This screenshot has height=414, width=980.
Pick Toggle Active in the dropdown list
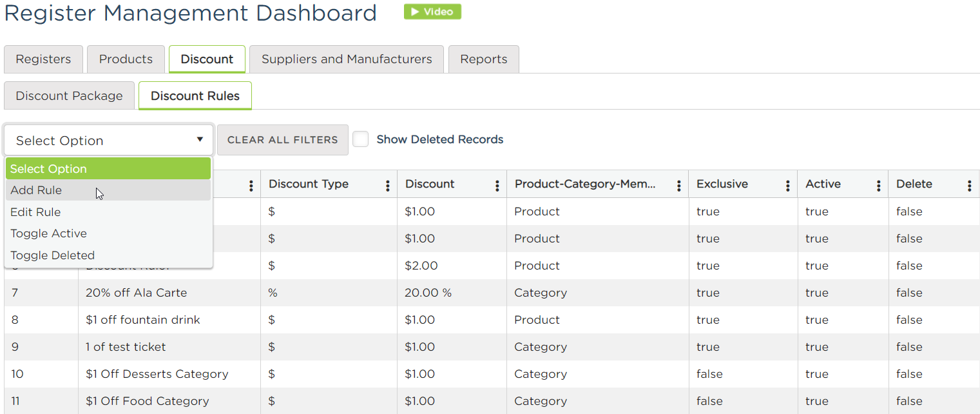(108, 233)
